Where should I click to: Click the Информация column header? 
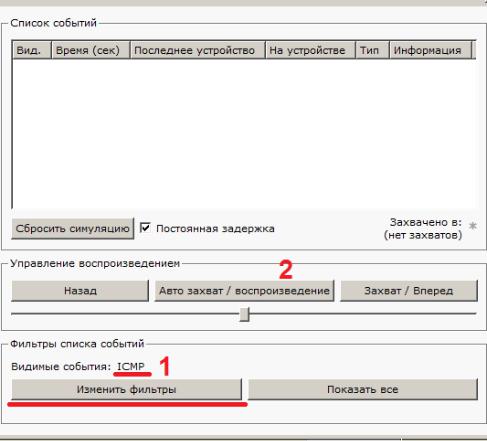(x=431, y=50)
